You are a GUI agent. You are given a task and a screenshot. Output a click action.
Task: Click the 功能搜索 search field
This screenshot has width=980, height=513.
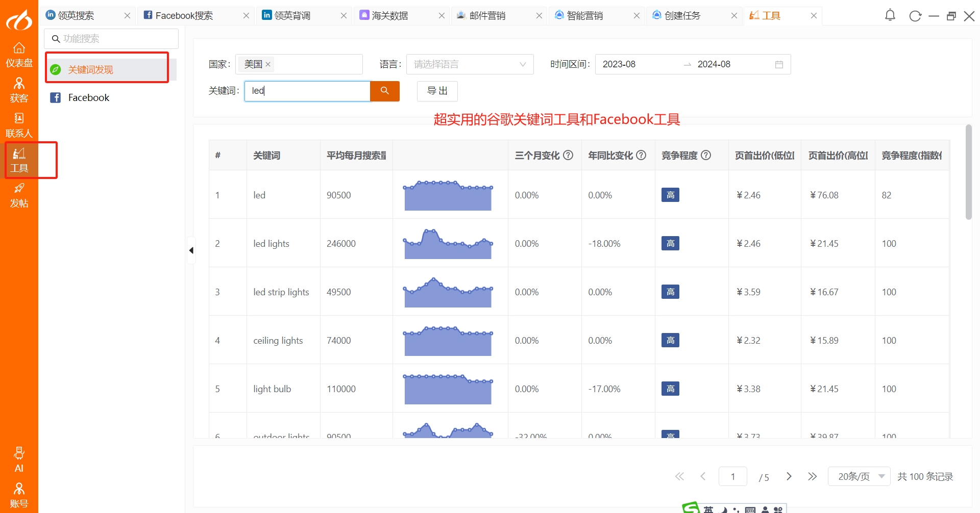point(111,39)
